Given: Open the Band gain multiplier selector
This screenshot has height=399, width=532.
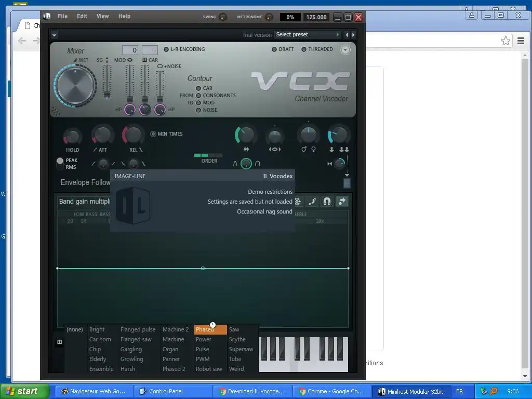Looking at the screenshot, I should pos(85,201).
